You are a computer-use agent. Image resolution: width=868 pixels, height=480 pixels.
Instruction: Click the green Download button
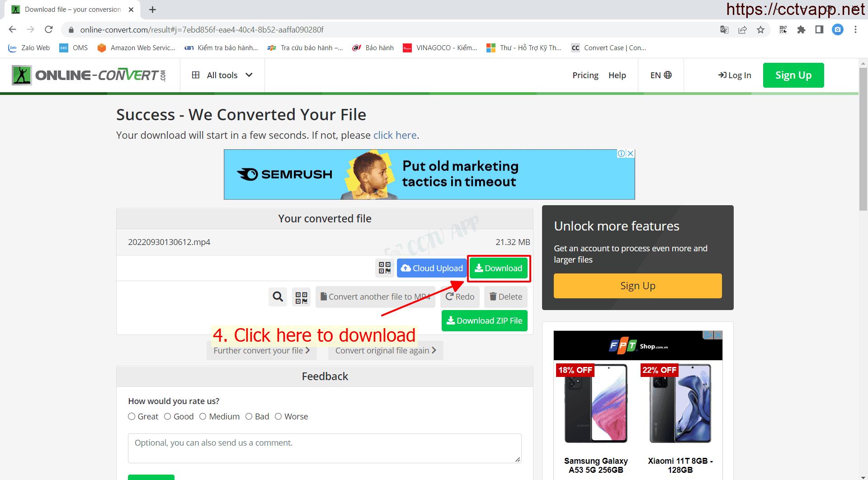coord(498,268)
